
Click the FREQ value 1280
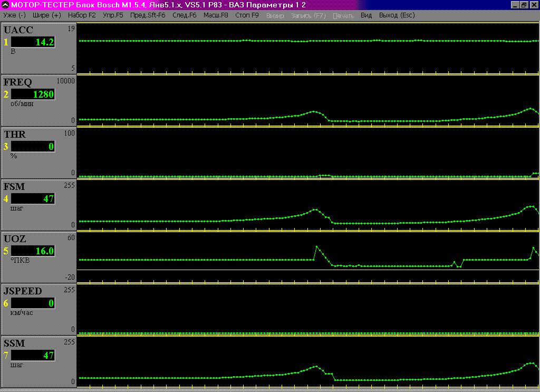point(33,94)
